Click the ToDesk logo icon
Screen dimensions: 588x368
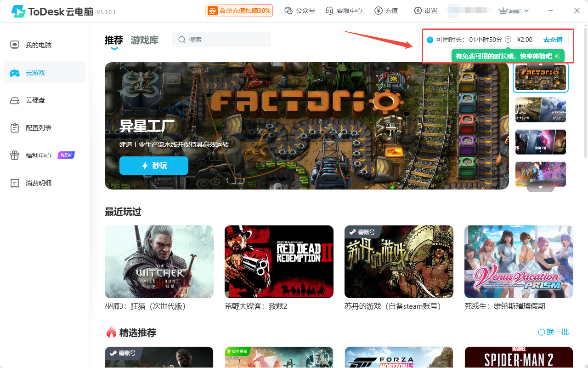pyautogui.click(x=18, y=11)
